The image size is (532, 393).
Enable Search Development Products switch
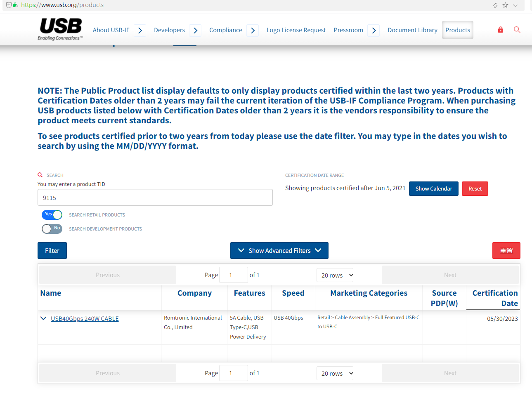coord(52,228)
